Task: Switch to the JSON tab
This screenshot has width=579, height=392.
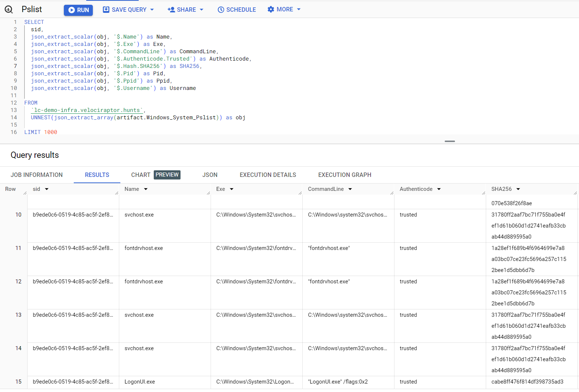Action: point(210,175)
